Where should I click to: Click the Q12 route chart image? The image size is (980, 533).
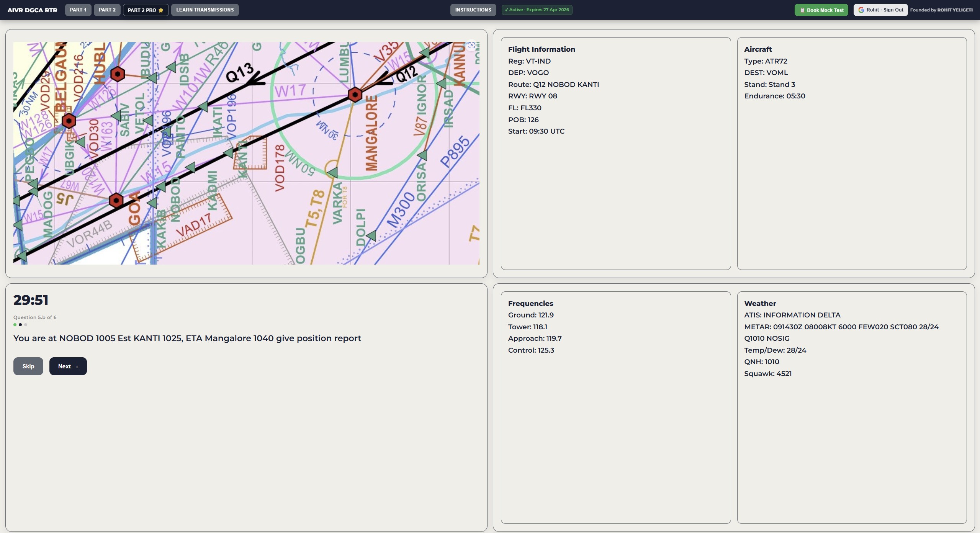pyautogui.click(x=246, y=153)
